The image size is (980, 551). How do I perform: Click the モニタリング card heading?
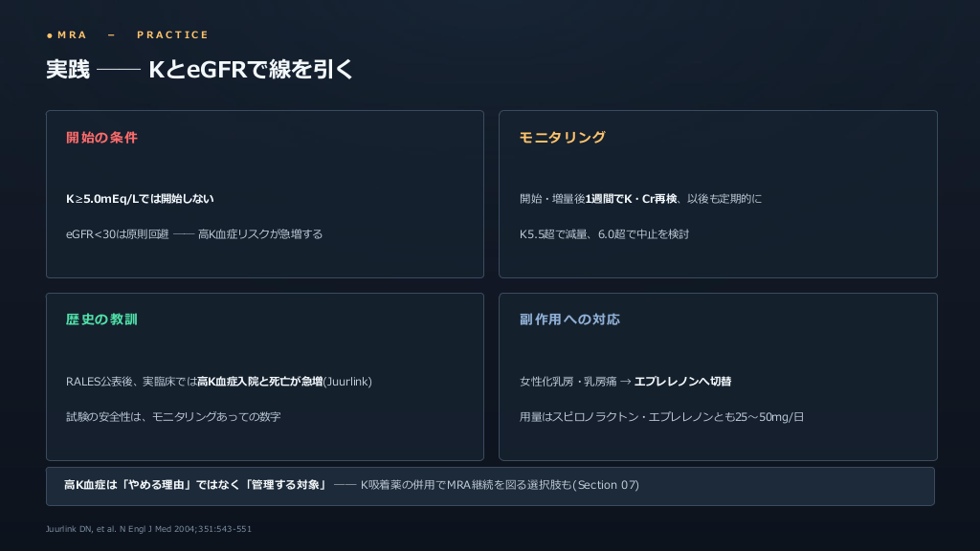click(563, 138)
